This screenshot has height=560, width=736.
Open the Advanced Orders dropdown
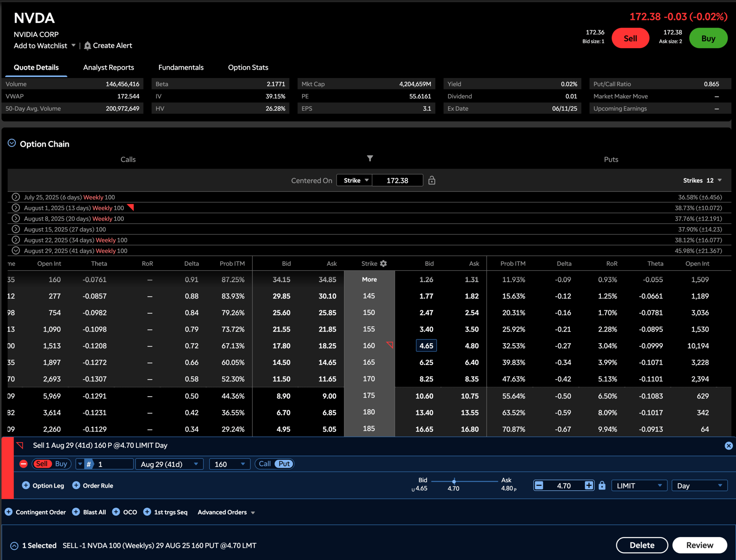pos(227,512)
